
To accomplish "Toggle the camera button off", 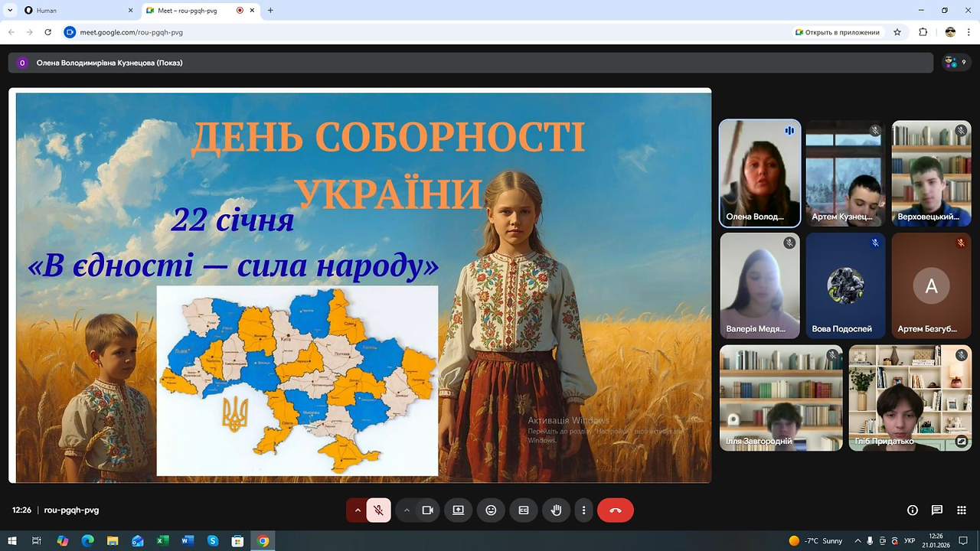I will [x=428, y=510].
